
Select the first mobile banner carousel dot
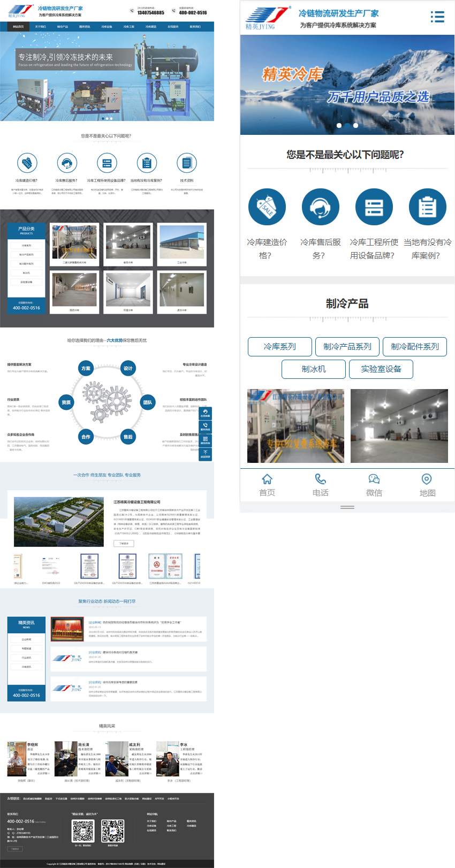[339, 125]
